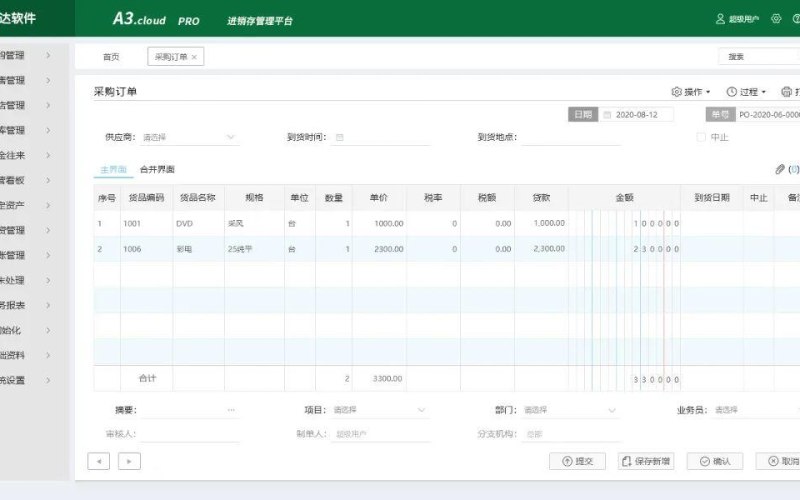Screen dimensions: 800x500
Task: Open the 业务员 select dropdown
Action: 756,410
